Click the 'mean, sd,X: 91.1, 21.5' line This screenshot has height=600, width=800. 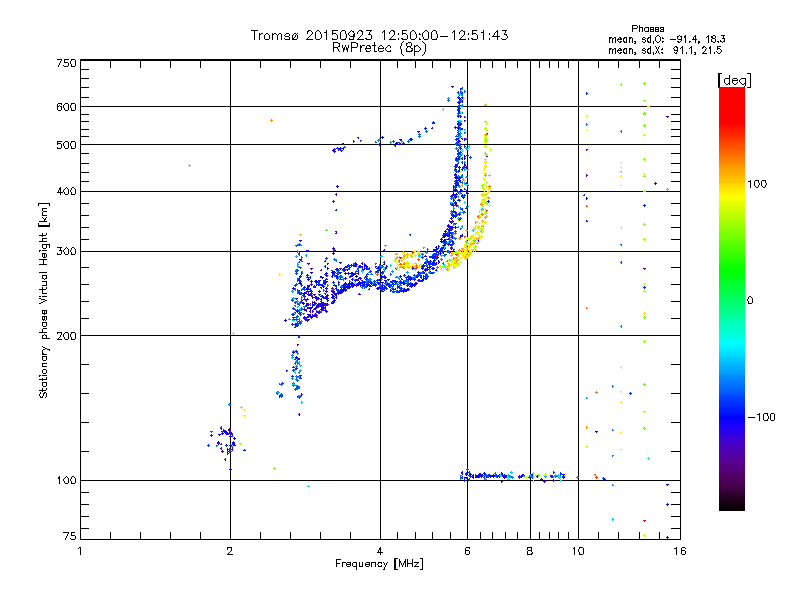665,50
